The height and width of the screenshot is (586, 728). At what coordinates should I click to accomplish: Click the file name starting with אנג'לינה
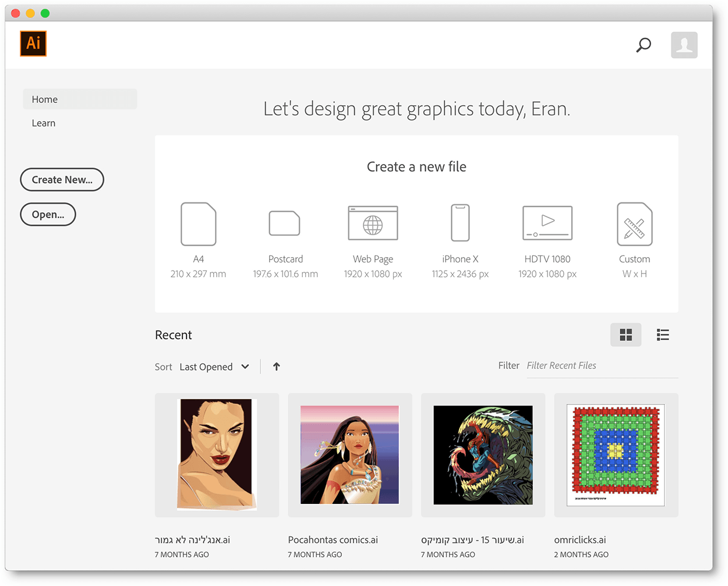192,540
